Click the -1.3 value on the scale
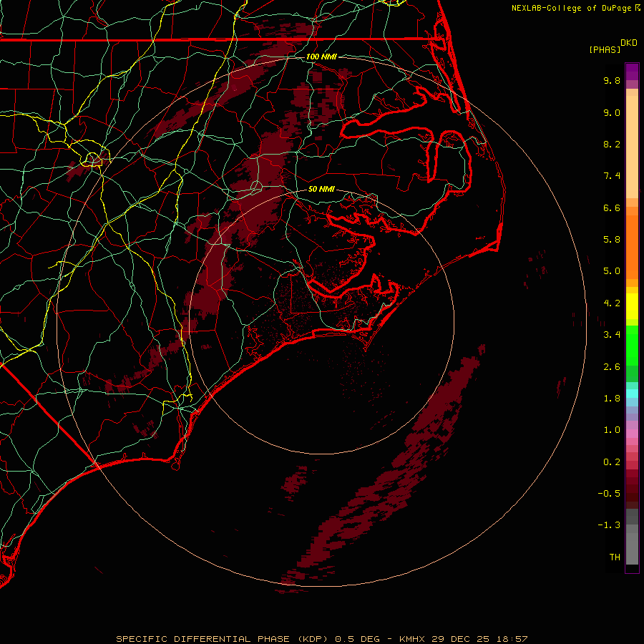Screen dimensions: 644x644 (609, 525)
